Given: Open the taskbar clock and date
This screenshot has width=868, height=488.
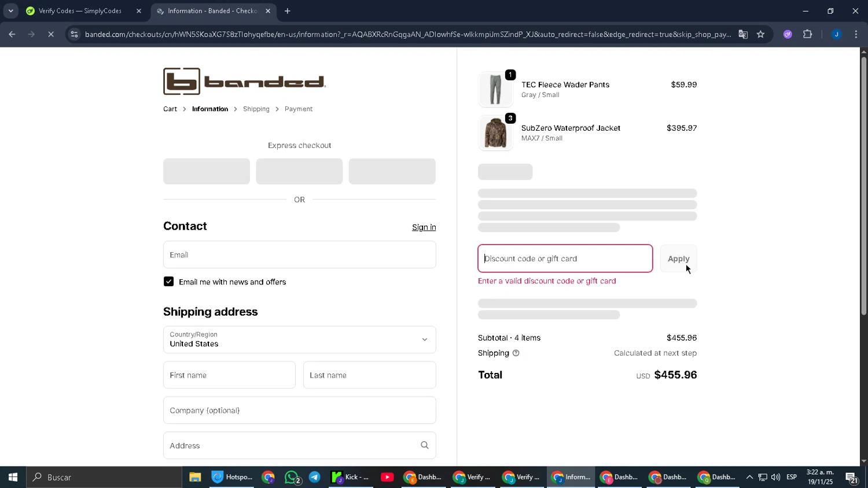Looking at the screenshot, I should [820, 477].
